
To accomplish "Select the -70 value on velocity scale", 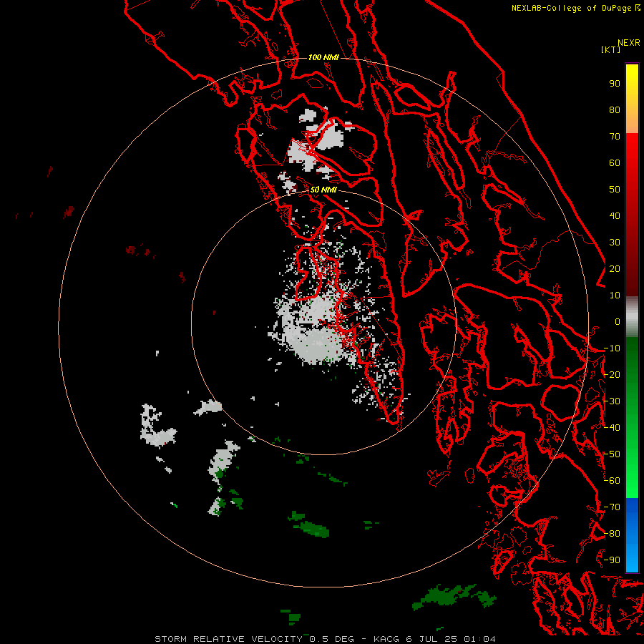I will (612, 507).
